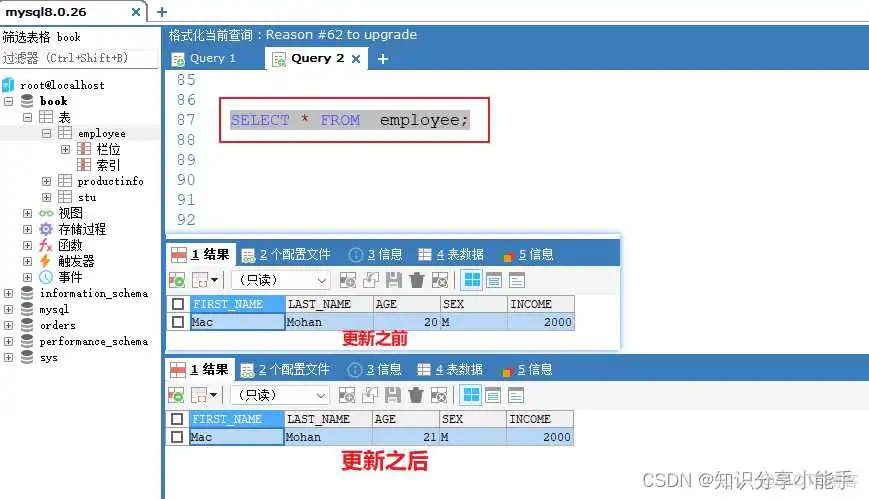The height and width of the screenshot is (499, 869).
Task: Switch to form view in AGE 20 pane
Action: pyautogui.click(x=494, y=281)
